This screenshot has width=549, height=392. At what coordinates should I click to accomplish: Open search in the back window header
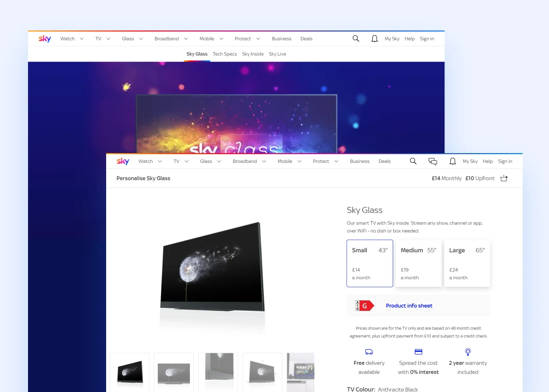pyautogui.click(x=356, y=39)
